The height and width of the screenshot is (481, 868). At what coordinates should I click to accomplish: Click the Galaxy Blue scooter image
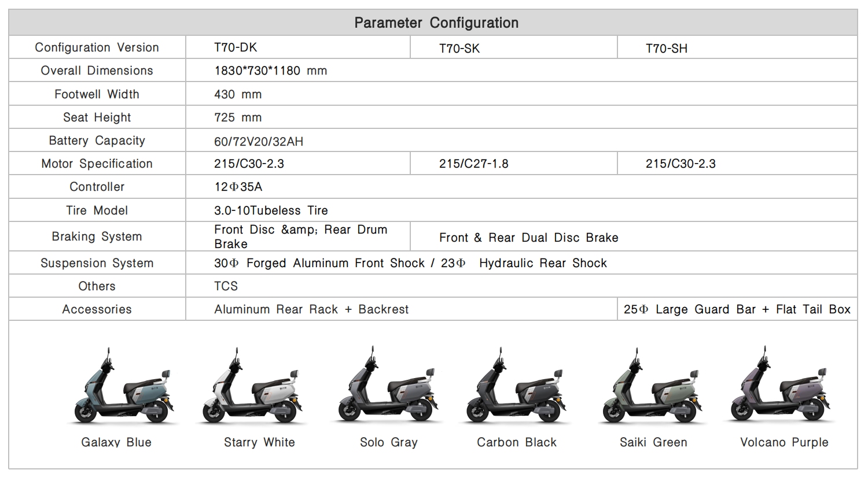pos(123,386)
